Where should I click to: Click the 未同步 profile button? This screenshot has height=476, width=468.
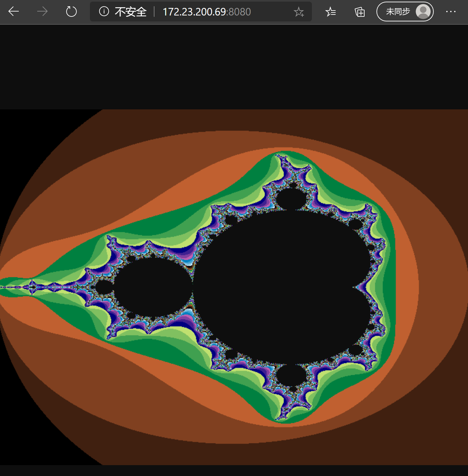click(398, 12)
